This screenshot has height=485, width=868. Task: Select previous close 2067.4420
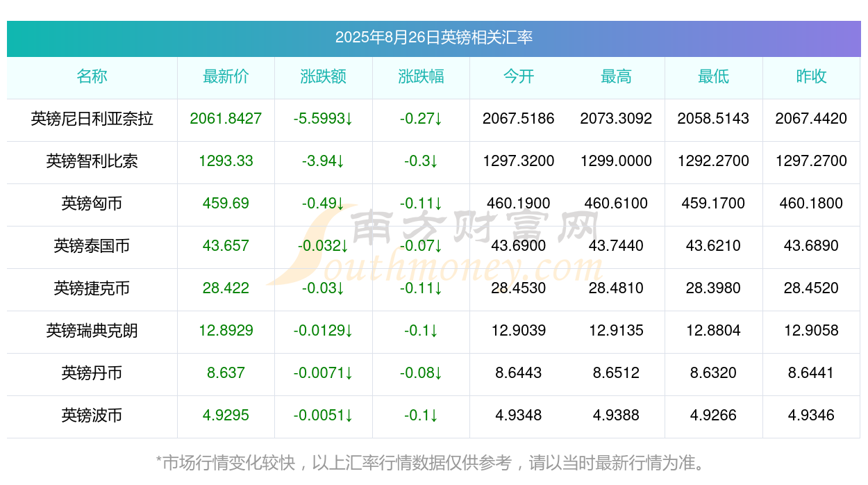point(811,119)
